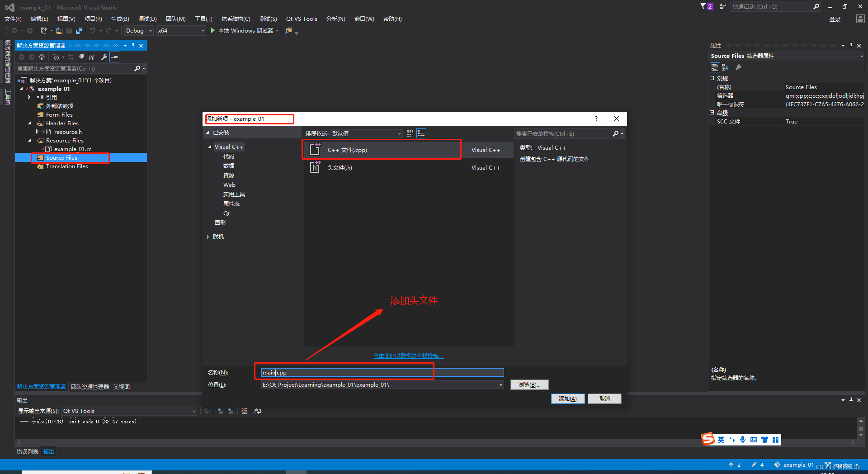
Task: Expand the References node
Action: point(29,97)
